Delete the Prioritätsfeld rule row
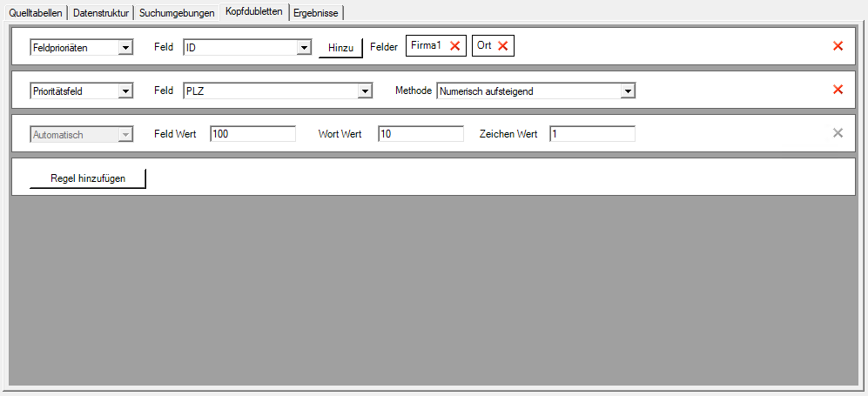 pyautogui.click(x=838, y=90)
